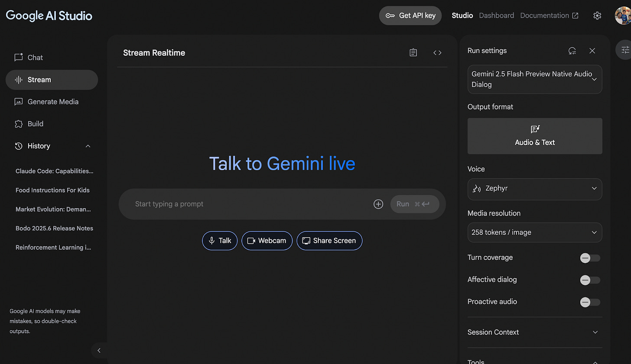Click the Get API key button

click(x=410, y=16)
